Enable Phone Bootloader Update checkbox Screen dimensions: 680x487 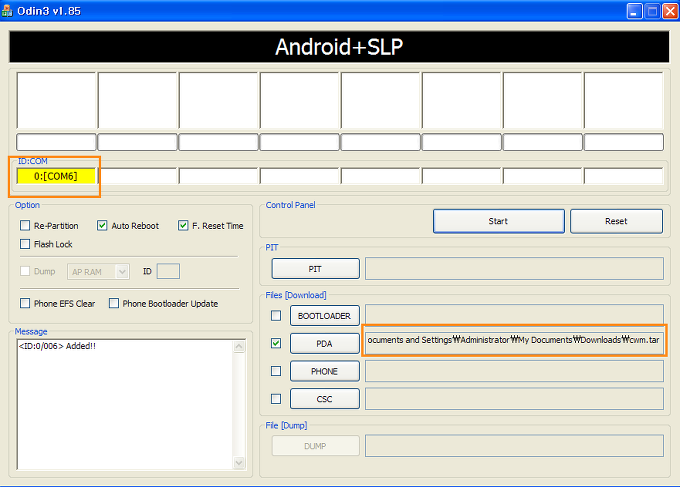[114, 303]
